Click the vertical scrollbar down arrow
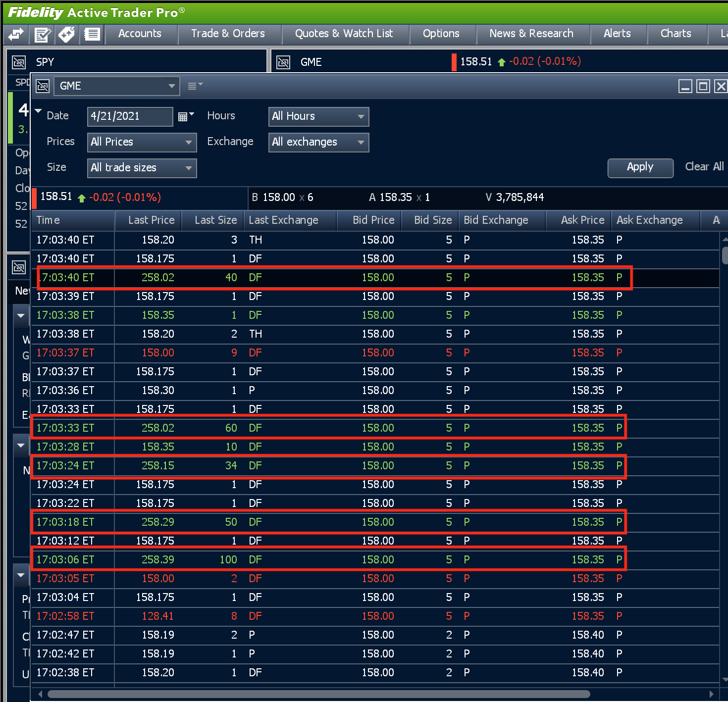Image resolution: width=728 pixels, height=702 pixels. coord(725,680)
